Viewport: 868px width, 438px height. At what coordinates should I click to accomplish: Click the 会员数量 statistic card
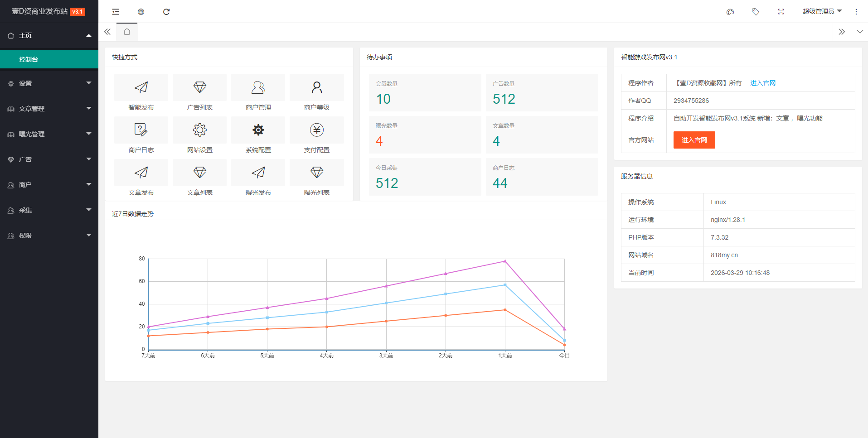pyautogui.click(x=425, y=93)
